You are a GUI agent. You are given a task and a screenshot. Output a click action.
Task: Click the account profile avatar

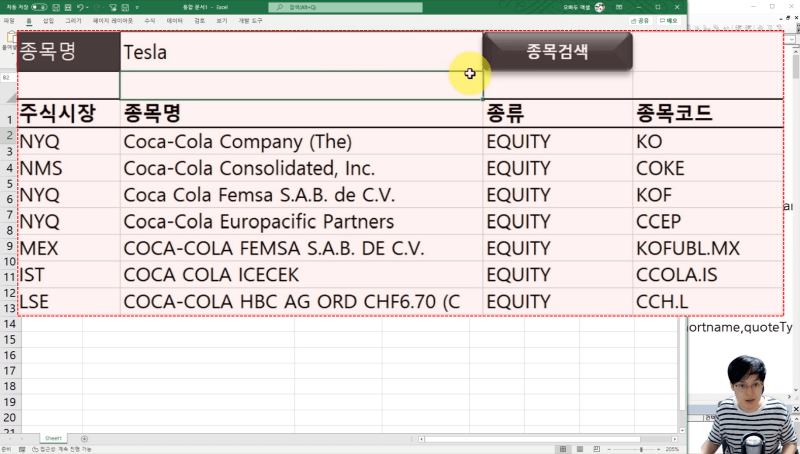(x=599, y=7)
